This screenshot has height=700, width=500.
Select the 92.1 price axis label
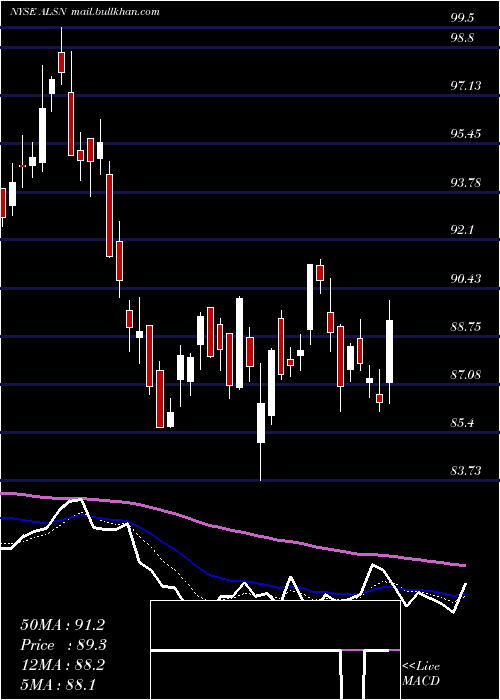click(462, 230)
